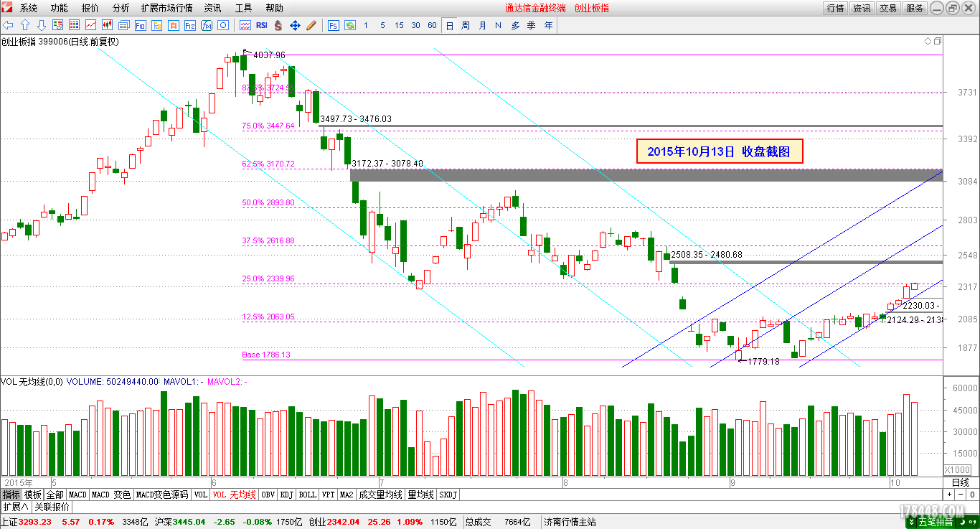
Task: Open the intraday trend line chart icon
Action: (x=90, y=25)
